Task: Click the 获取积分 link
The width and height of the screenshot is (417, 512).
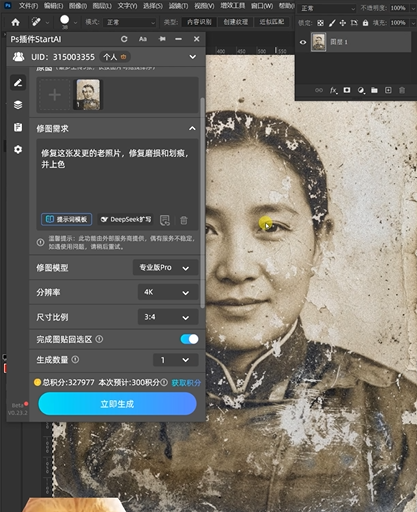Action: 186,383
